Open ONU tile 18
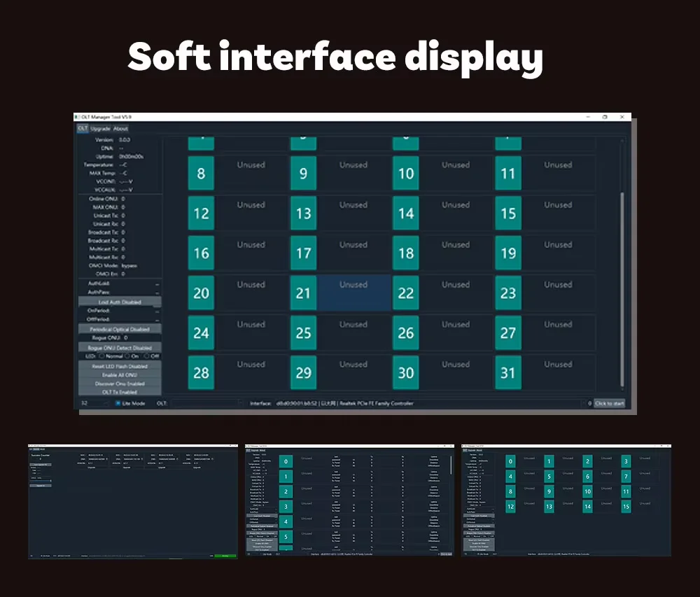The width and height of the screenshot is (700, 597). coord(406,253)
